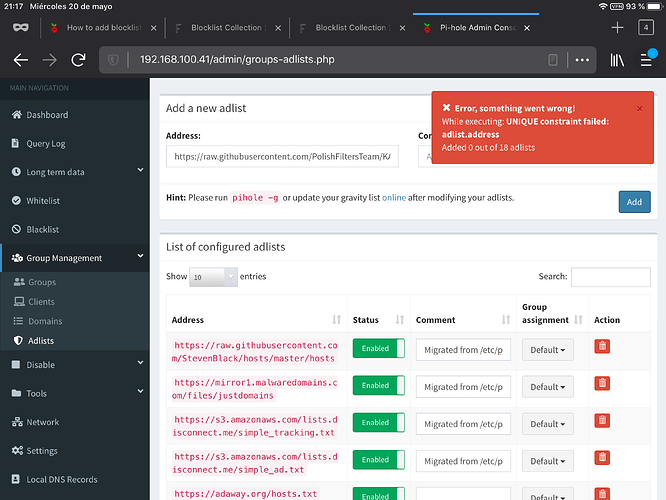
Task: Go back with the browser back arrow
Action: [x=20, y=60]
